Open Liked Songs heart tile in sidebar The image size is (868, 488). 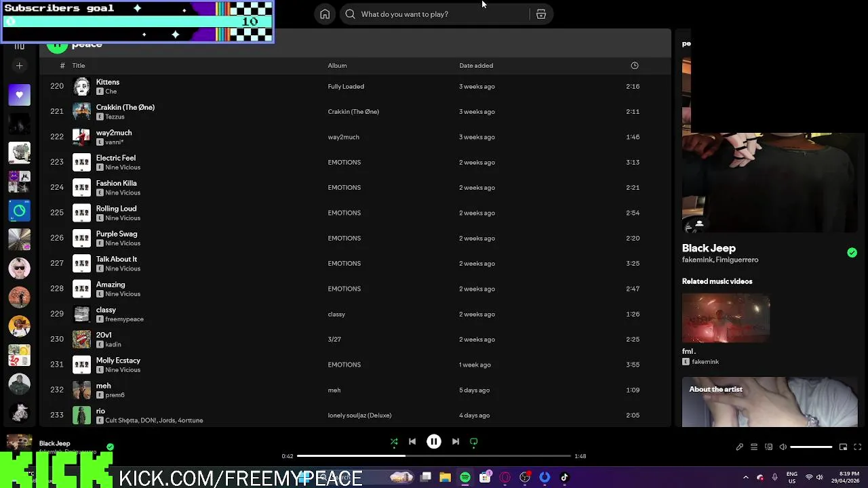(x=19, y=95)
